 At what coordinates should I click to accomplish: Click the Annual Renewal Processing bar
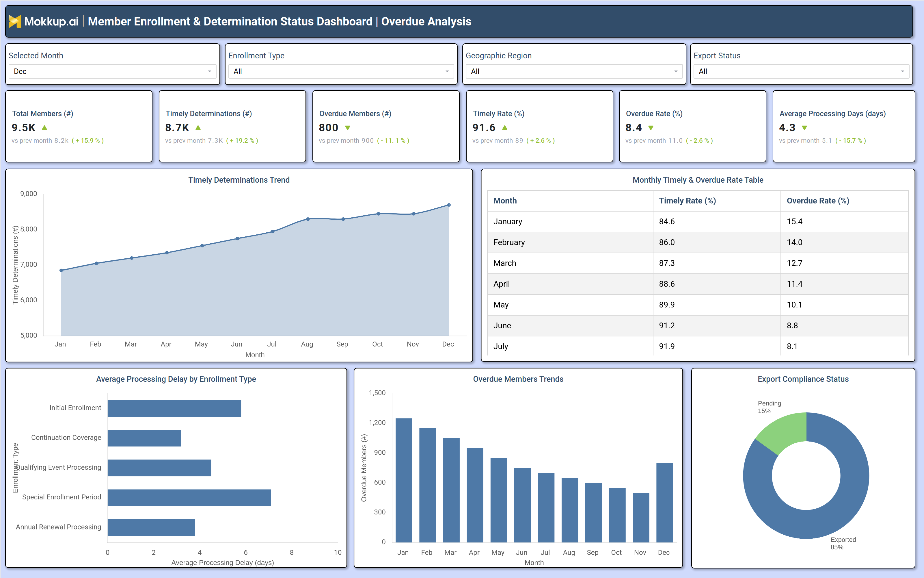151,527
